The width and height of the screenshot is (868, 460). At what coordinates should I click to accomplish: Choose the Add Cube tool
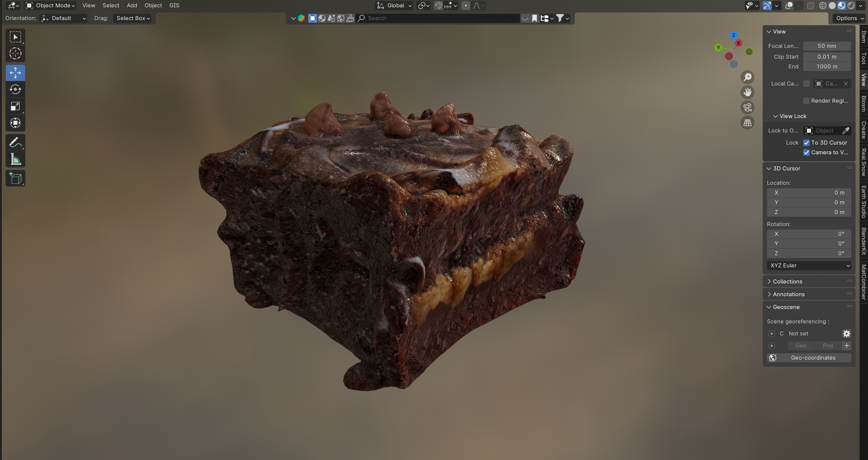coord(15,178)
